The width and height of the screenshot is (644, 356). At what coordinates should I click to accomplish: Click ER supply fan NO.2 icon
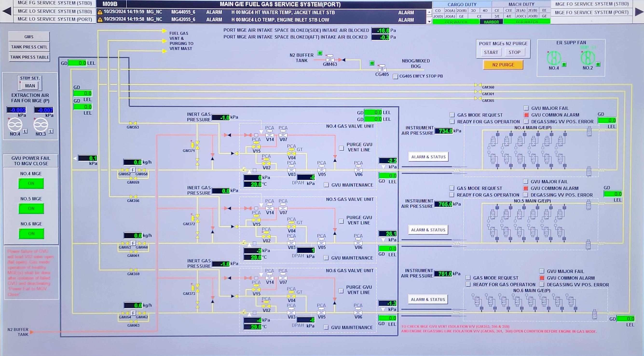pos(588,58)
